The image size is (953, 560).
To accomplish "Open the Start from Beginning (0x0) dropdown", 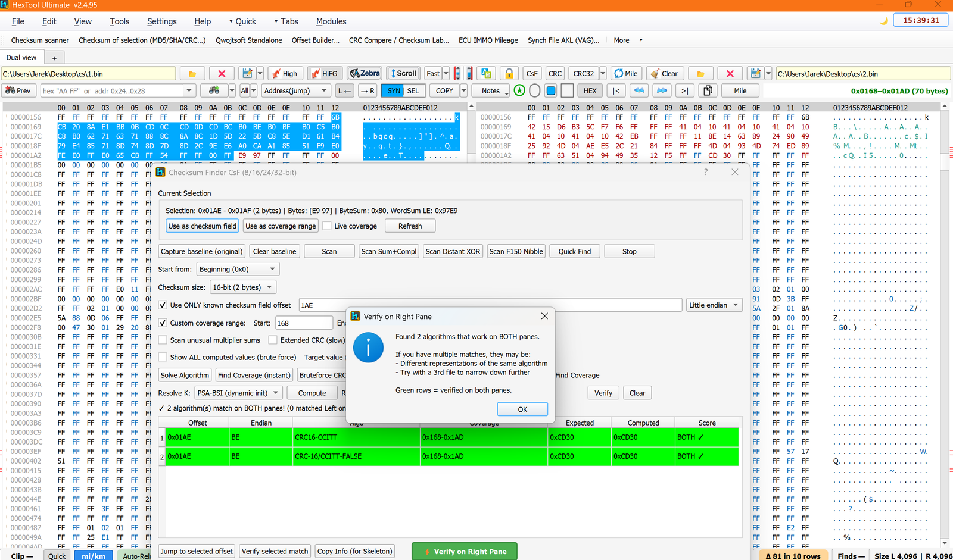I will 238,270.
